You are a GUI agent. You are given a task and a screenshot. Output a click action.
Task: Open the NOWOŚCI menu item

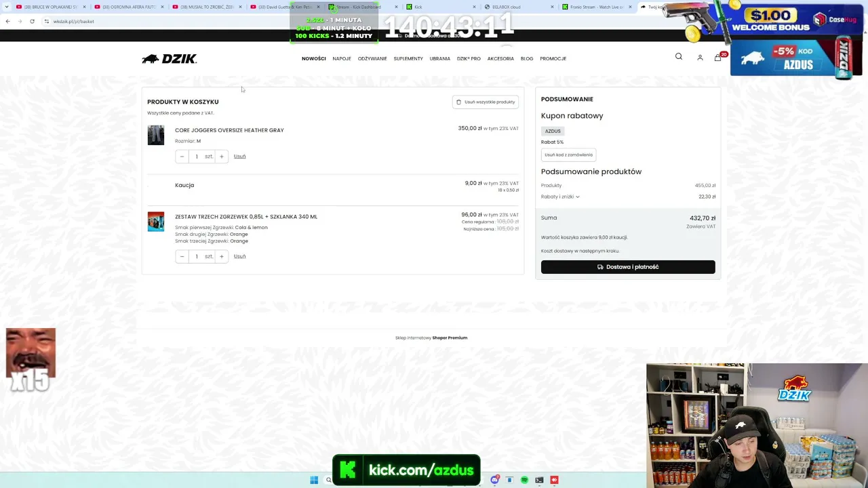coord(314,59)
